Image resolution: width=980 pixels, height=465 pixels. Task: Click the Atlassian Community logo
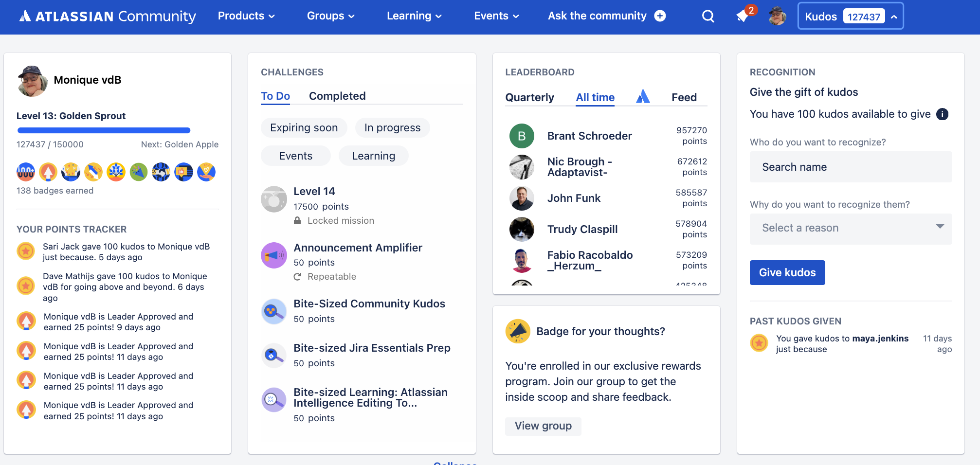click(107, 16)
